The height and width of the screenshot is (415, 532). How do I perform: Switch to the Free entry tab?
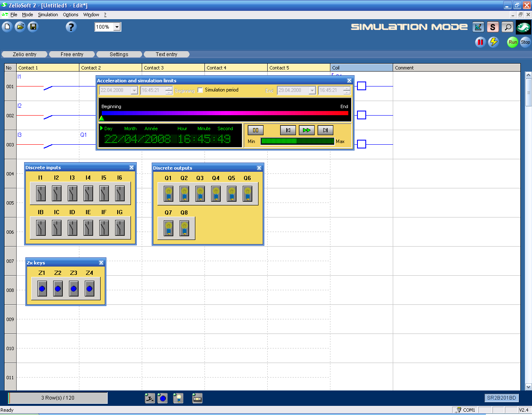coord(72,54)
